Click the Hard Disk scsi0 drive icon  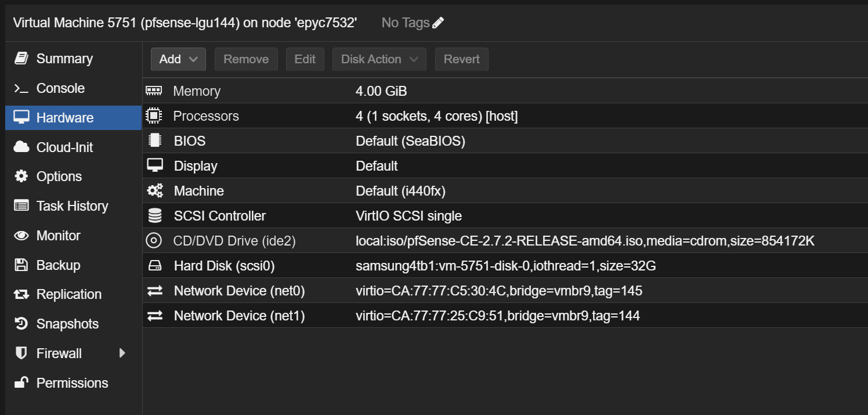[x=154, y=266]
